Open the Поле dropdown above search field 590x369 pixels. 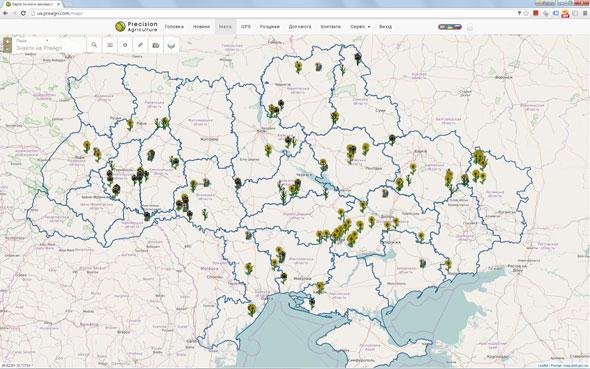pos(32,41)
